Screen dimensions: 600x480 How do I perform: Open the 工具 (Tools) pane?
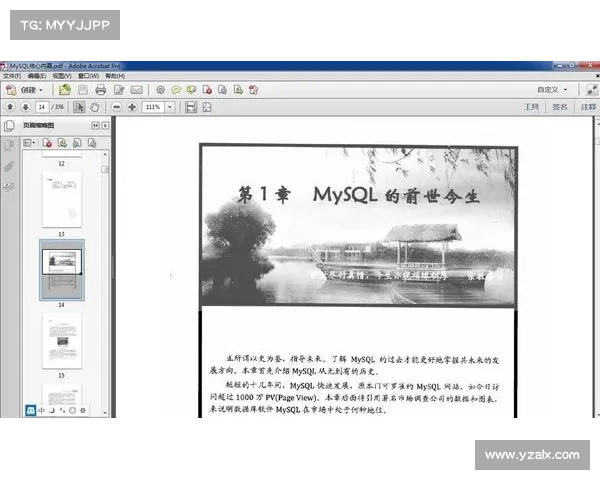tap(531, 107)
